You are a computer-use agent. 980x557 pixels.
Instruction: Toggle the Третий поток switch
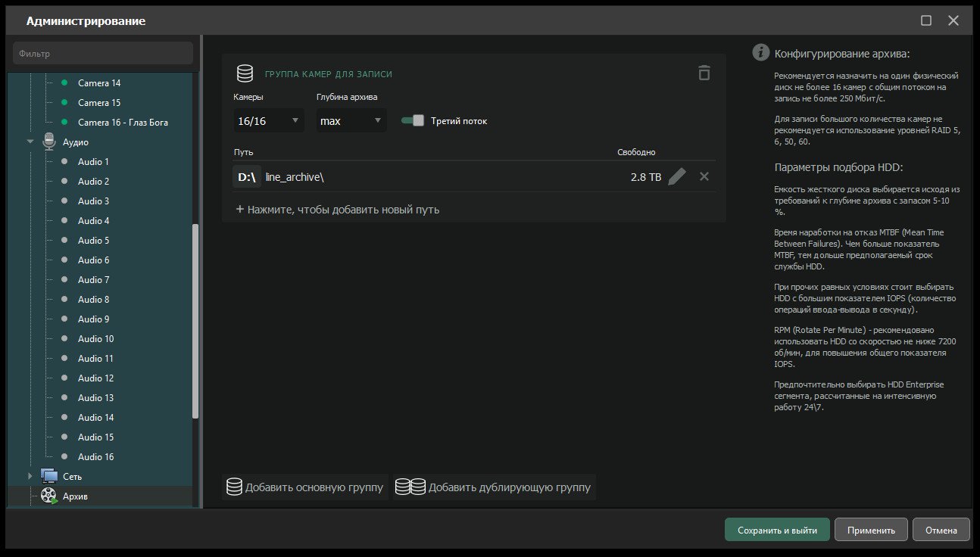coord(413,120)
